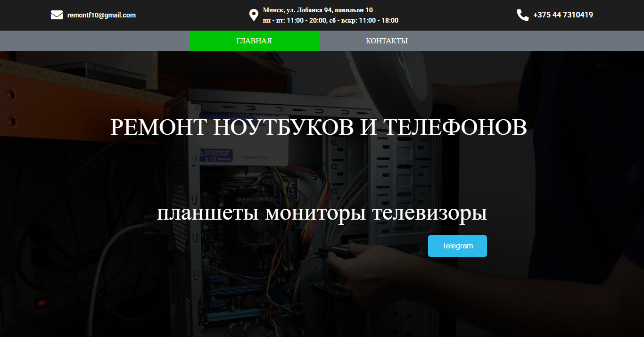Click the envelope email icon
The image size is (644, 362).
point(57,15)
